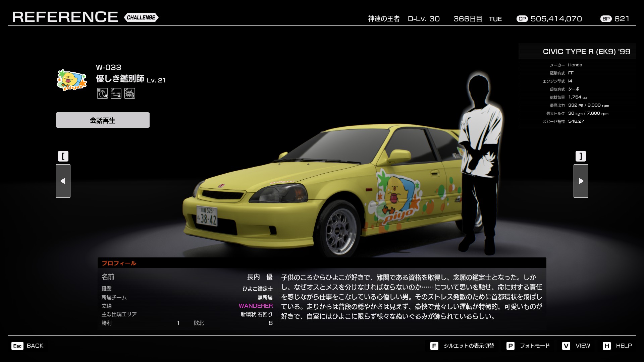Click the プロフィール section header
Viewport: 644px width, 362px height.
[119, 263]
